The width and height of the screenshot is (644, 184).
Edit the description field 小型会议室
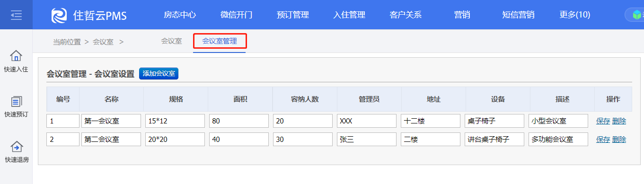558,121
